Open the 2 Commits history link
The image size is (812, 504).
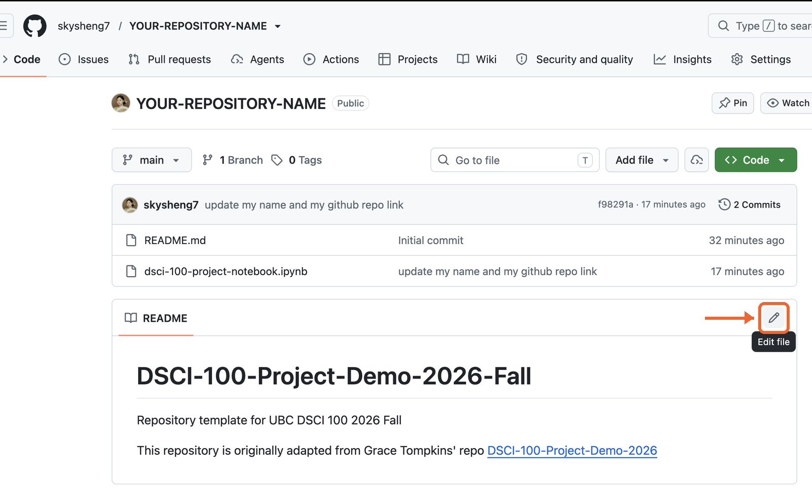[750, 205]
